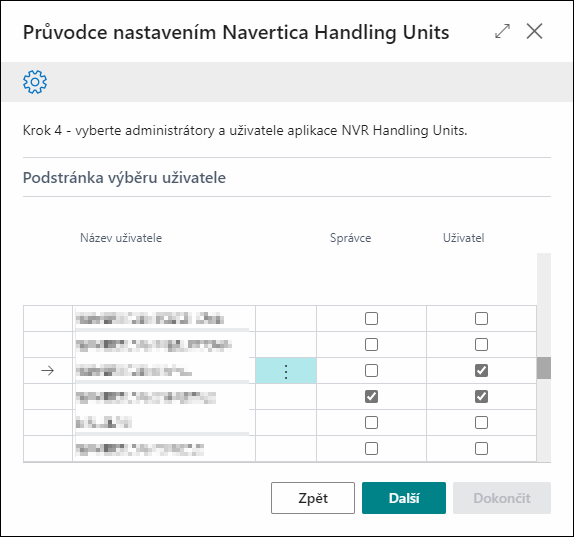
Task: Enable Správce for the second user row
Action: 371,344
